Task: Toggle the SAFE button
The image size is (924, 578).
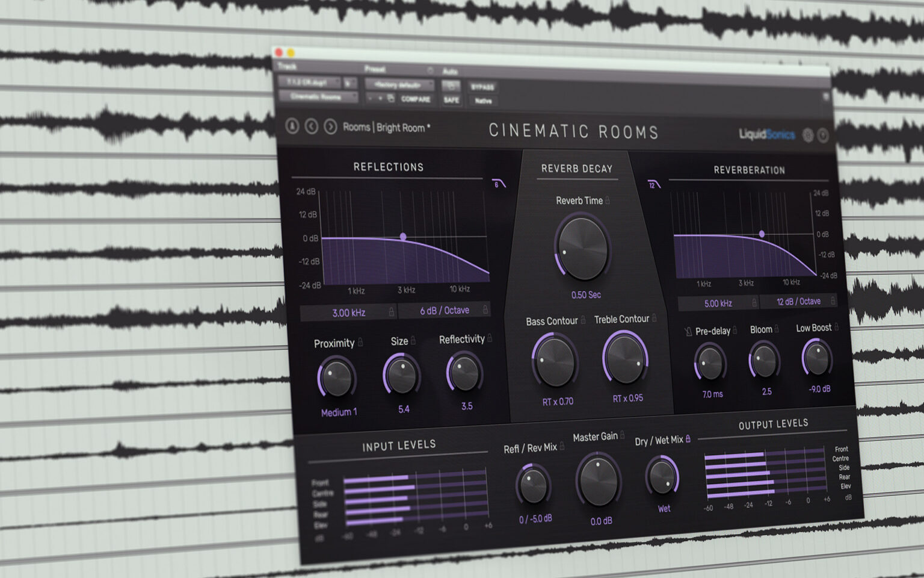Action: pos(451,100)
